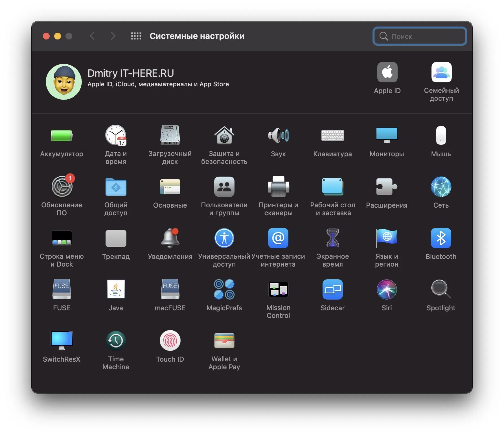Open Универсальный доступ accessibility pane
The width and height of the screenshot is (504, 435).
pos(224,238)
